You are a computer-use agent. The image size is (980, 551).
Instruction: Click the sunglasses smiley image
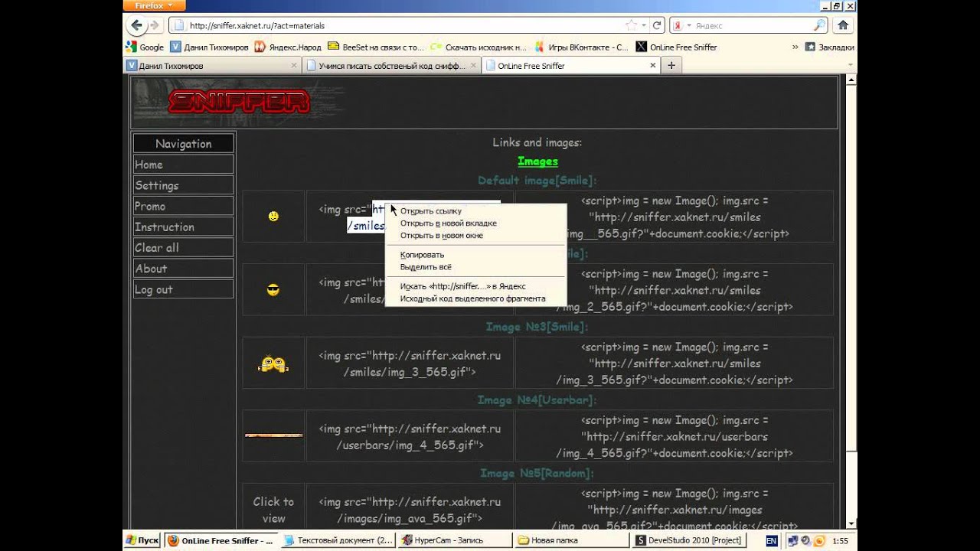tap(273, 290)
